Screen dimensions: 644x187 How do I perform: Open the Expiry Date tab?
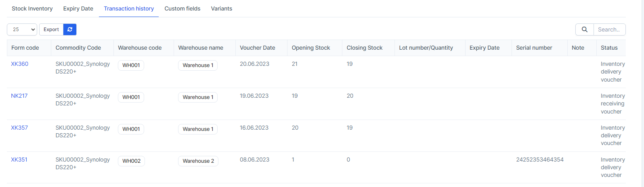[78, 8]
